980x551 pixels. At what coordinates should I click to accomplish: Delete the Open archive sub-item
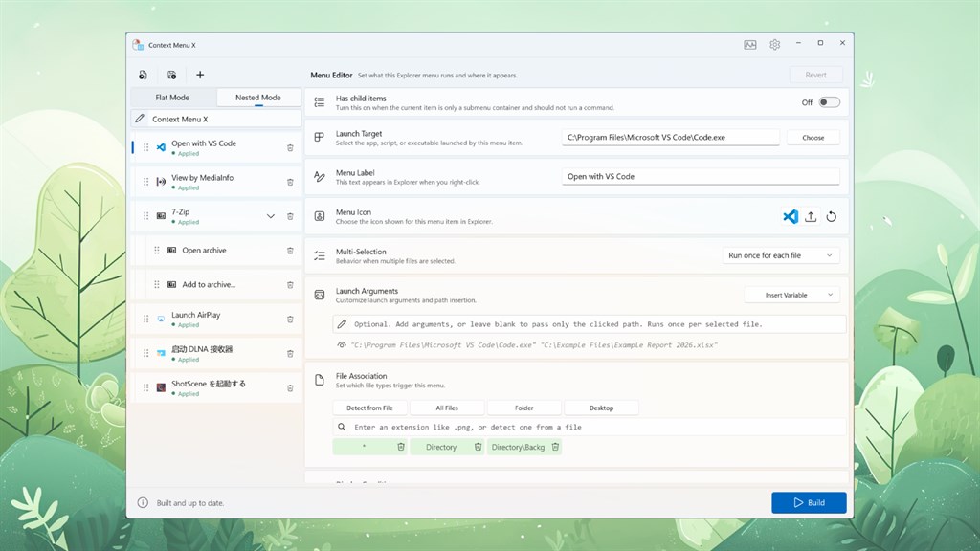click(290, 251)
